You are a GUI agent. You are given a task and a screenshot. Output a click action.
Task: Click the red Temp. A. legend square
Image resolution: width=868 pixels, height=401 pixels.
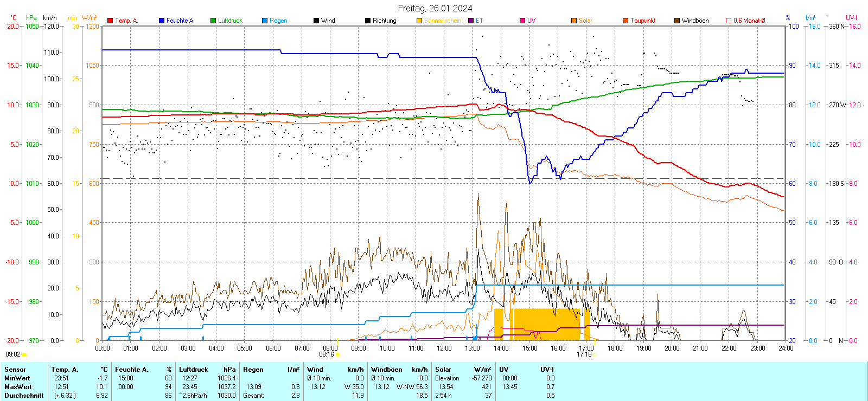[110, 21]
